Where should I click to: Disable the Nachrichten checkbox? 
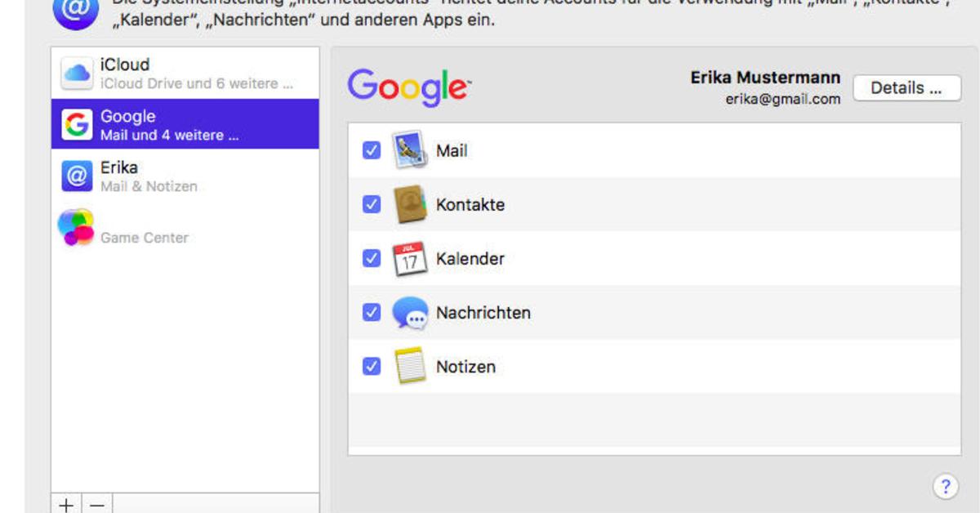point(372,312)
